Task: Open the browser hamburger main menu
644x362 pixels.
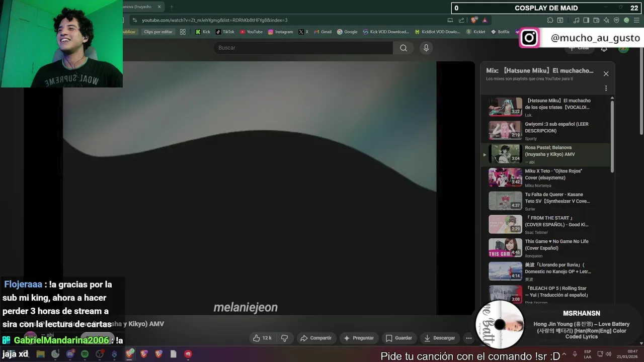Action: pos(636,20)
